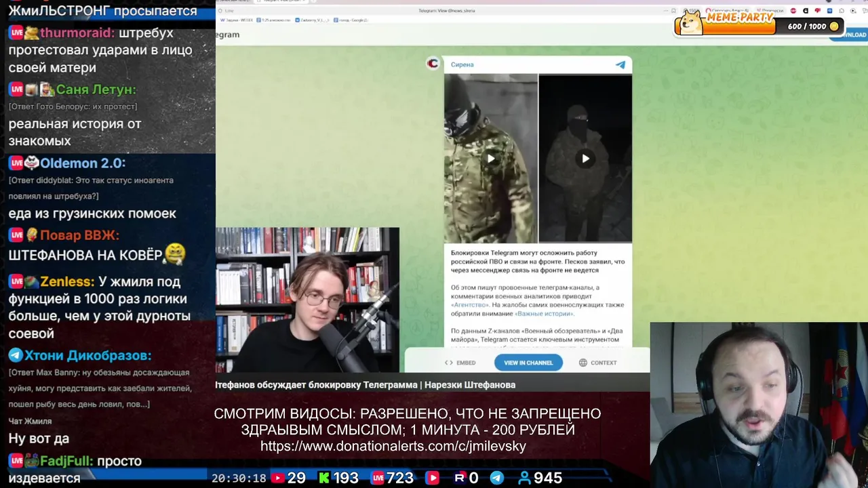This screenshot has height=488, width=868.
Task: Click the CONTEXT button
Action: 597,363
